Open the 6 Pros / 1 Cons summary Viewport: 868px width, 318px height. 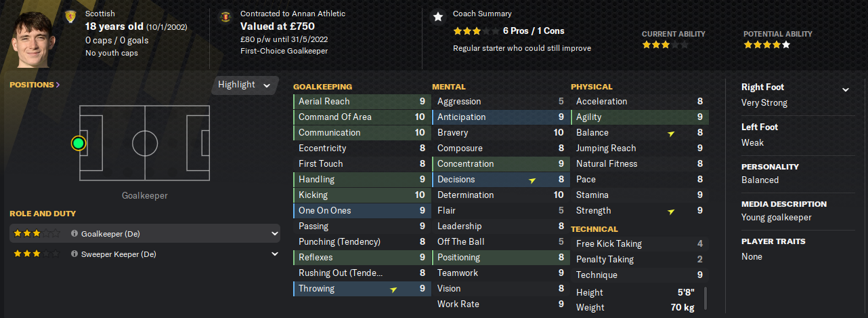(x=534, y=31)
